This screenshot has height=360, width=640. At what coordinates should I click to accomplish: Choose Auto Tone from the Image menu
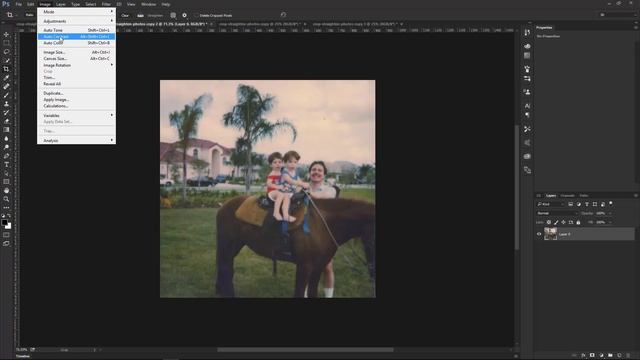tap(76, 30)
